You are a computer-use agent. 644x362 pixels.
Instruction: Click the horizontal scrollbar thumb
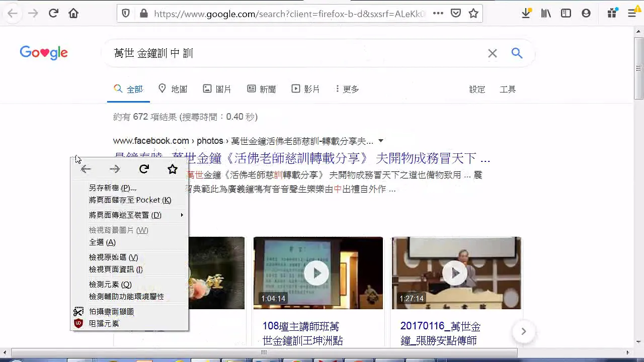(264, 352)
